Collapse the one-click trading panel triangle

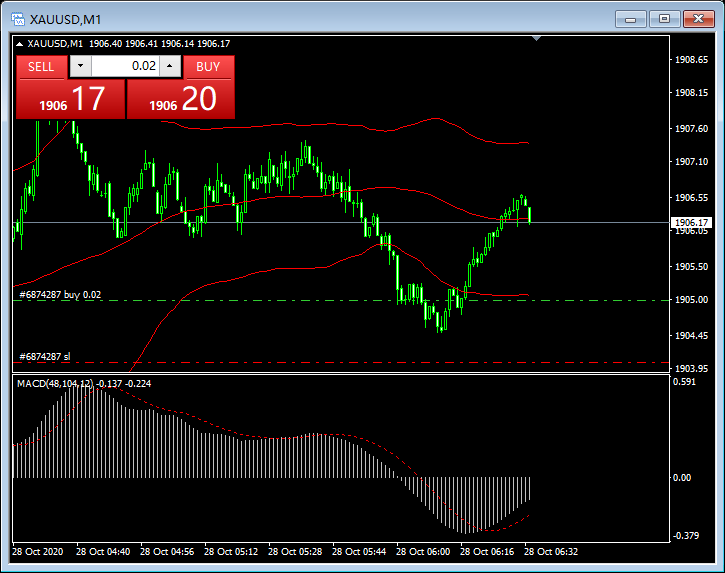(19, 44)
